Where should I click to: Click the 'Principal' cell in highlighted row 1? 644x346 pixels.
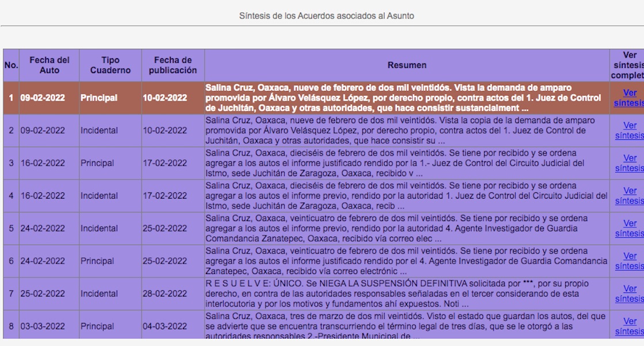99,98
